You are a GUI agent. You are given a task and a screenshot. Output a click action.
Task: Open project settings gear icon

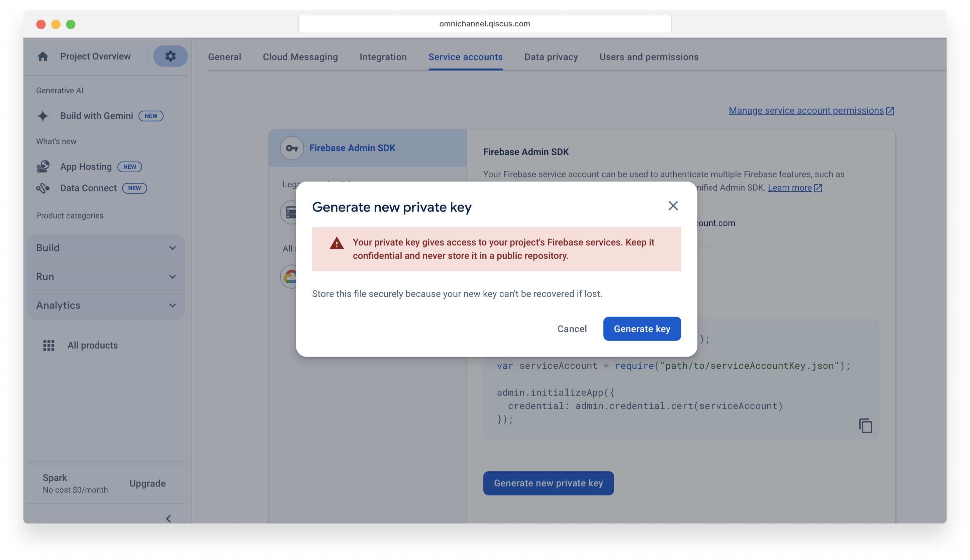point(170,56)
